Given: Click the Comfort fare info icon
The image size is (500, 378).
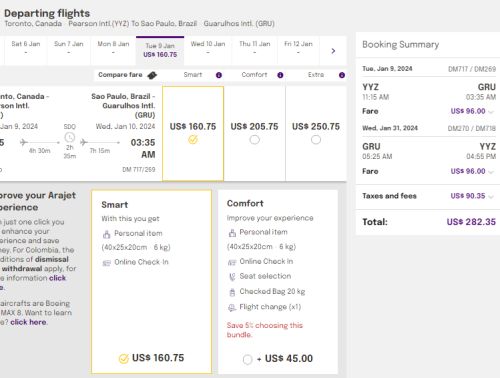Looking at the screenshot, I should (280, 75).
